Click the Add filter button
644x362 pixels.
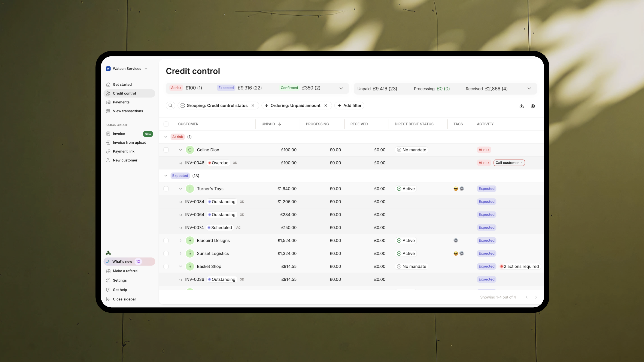click(x=349, y=106)
